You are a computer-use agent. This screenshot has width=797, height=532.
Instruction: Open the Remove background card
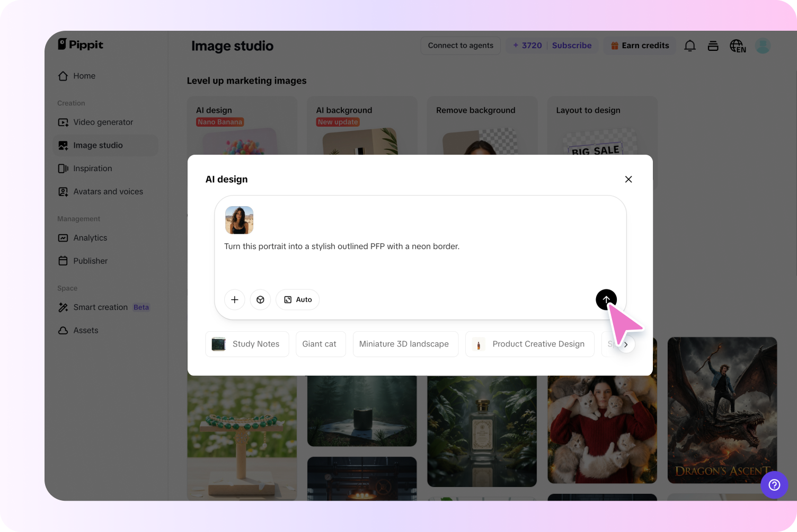click(482, 126)
